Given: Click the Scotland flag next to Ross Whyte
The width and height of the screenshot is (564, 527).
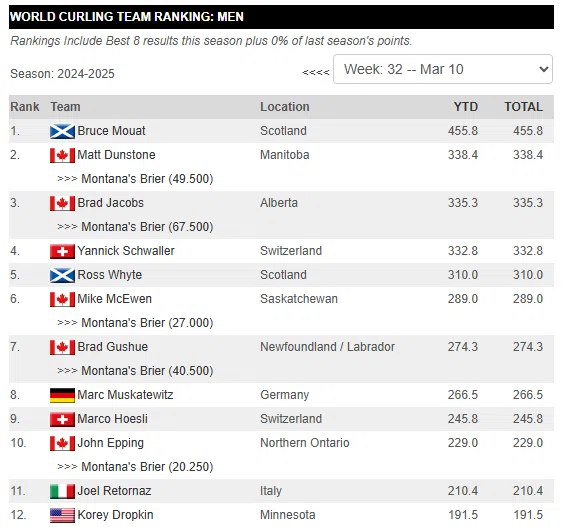Looking at the screenshot, I should [62, 276].
